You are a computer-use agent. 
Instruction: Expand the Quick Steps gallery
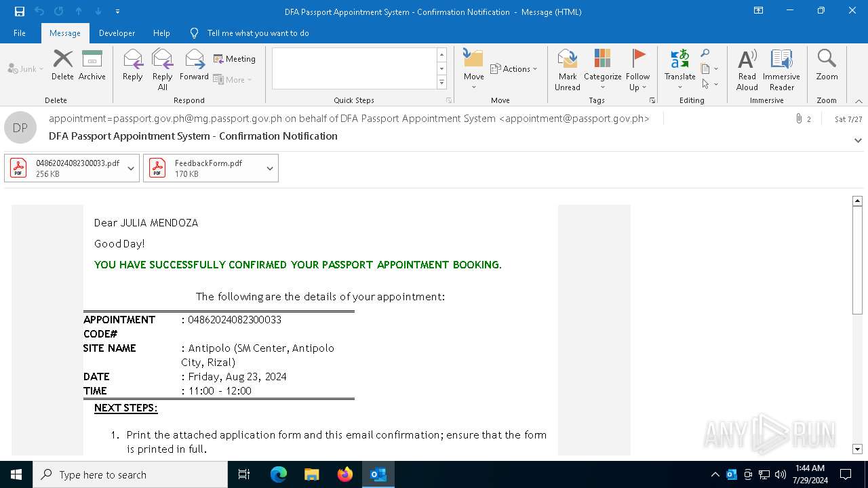442,83
